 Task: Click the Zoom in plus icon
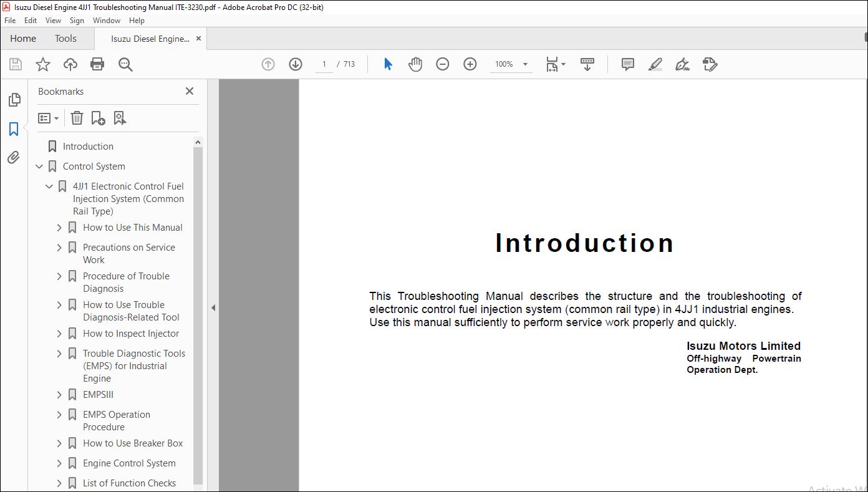pyautogui.click(x=470, y=64)
